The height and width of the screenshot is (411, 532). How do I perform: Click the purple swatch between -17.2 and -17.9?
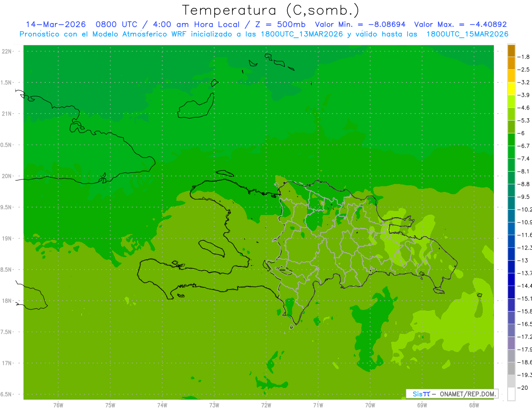pyautogui.click(x=511, y=343)
